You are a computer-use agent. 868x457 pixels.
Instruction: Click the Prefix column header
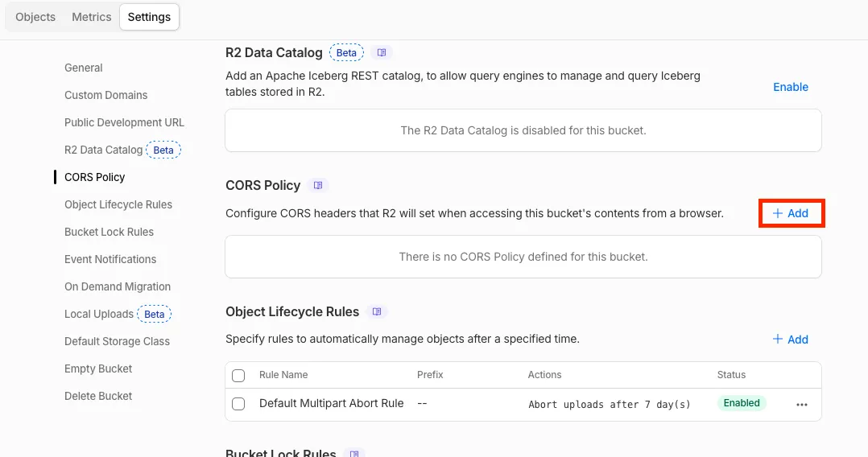pyautogui.click(x=430, y=375)
